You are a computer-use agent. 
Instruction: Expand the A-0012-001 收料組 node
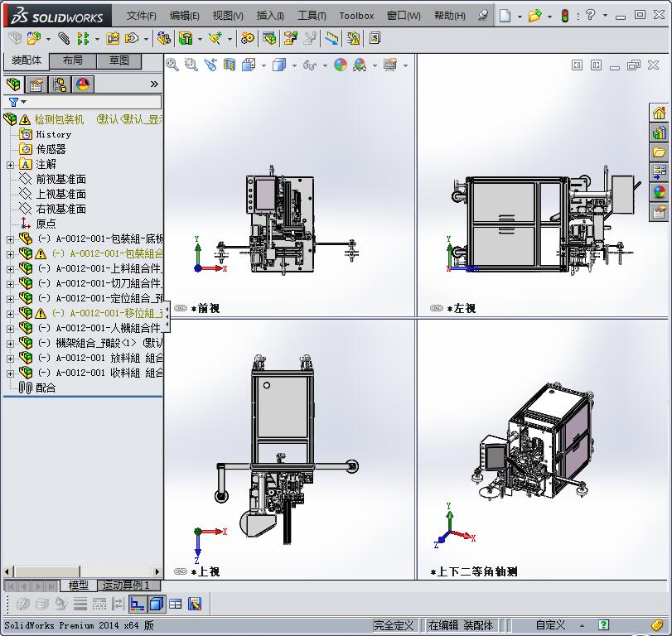[x=10, y=373]
